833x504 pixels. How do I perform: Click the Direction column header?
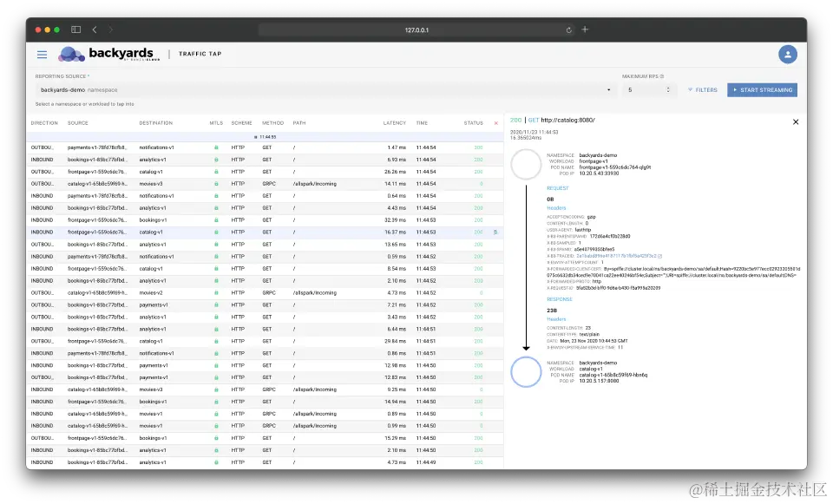pyautogui.click(x=44, y=123)
